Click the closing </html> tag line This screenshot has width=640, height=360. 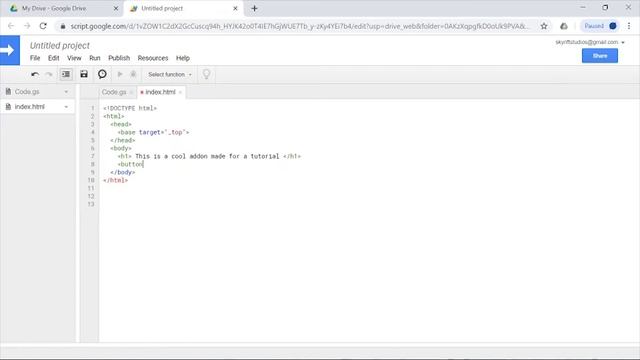pyautogui.click(x=116, y=180)
